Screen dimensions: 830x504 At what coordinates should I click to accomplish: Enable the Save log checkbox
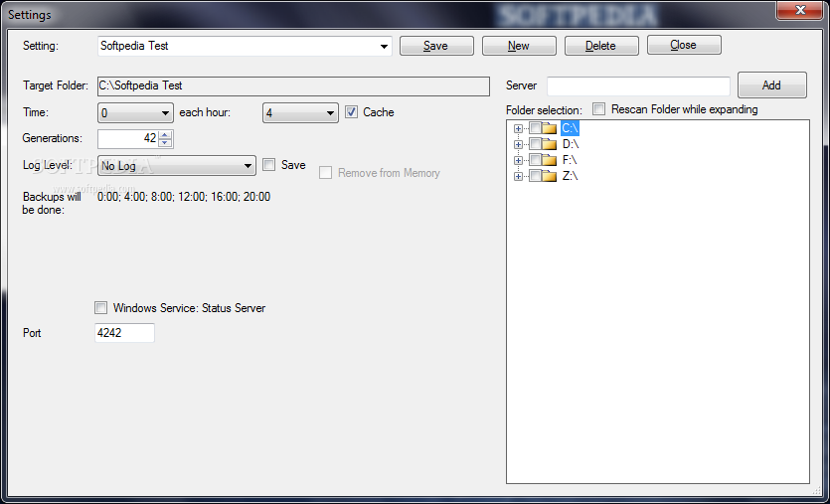[x=269, y=165]
